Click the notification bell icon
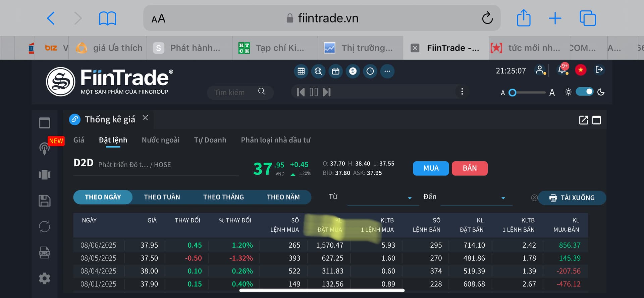The width and height of the screenshot is (644, 298). 562,70
